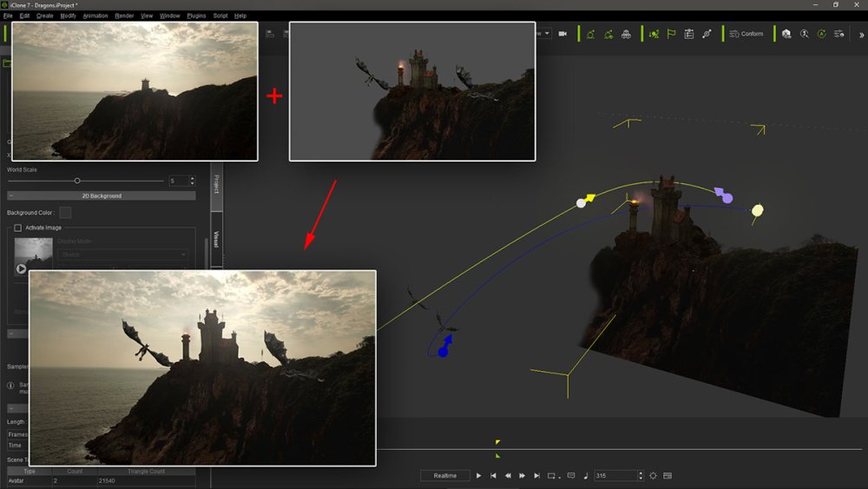Adjust the World Scale slider handle
Viewport: 868px width, 489px height.
(77, 181)
